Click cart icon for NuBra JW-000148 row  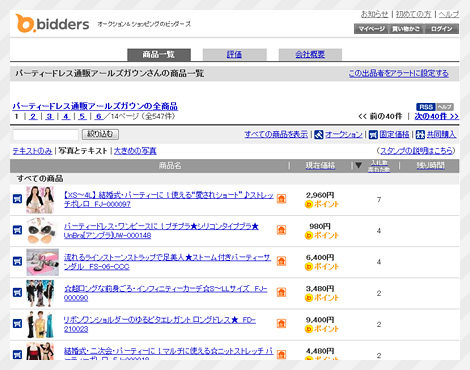click(17, 230)
